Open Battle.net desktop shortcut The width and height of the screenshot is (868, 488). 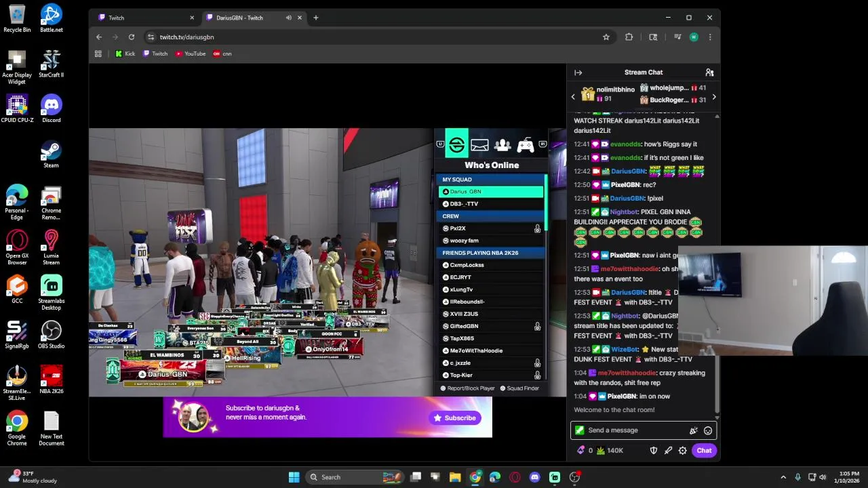52,19
